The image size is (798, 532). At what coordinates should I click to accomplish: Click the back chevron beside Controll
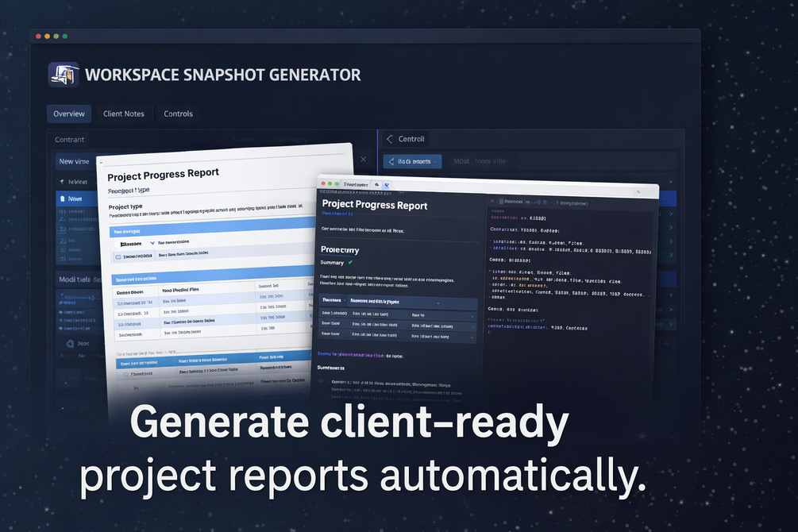[390, 139]
